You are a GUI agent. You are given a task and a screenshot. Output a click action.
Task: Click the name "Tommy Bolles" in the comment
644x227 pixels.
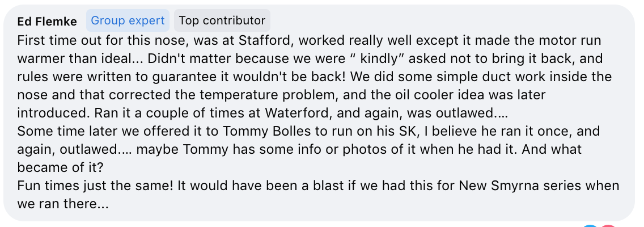[262, 131]
